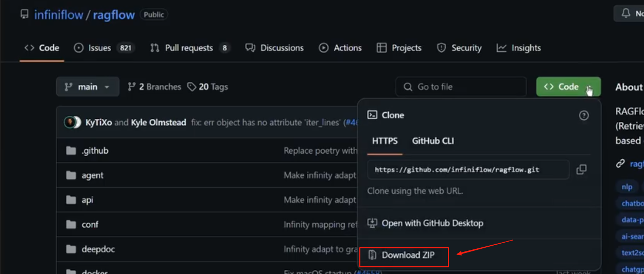
Task: Expand the main branch dropdown
Action: coord(88,87)
